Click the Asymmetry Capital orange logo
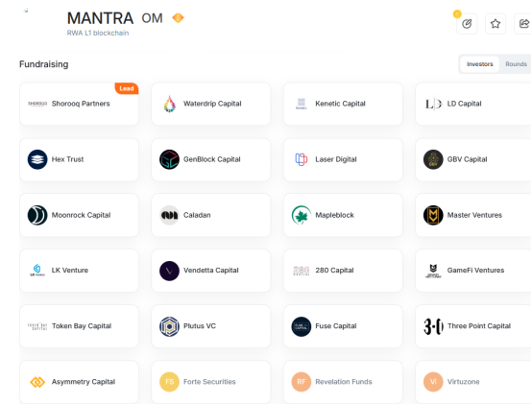532x404 pixels. [x=37, y=382]
